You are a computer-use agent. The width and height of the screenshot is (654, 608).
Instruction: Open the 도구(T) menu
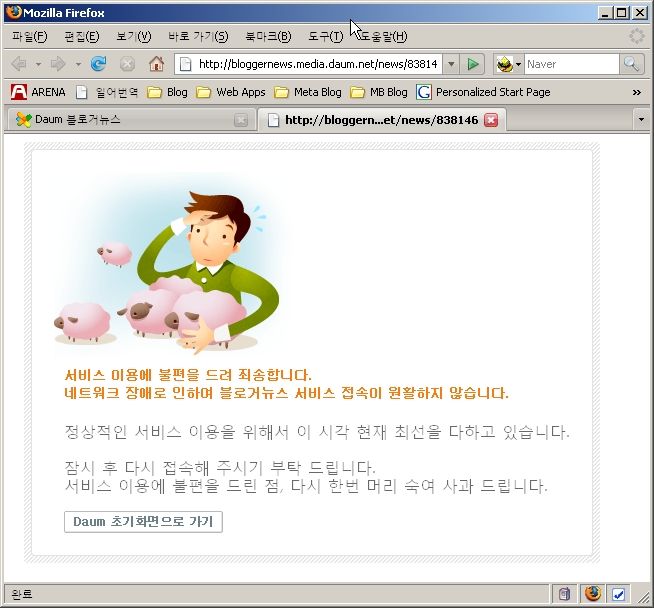pyautogui.click(x=325, y=37)
